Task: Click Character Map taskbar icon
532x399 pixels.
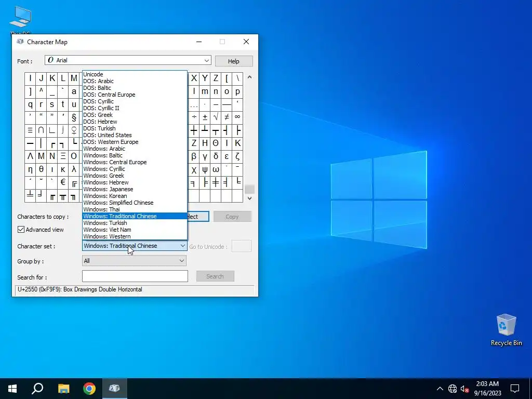Action: tap(115, 389)
